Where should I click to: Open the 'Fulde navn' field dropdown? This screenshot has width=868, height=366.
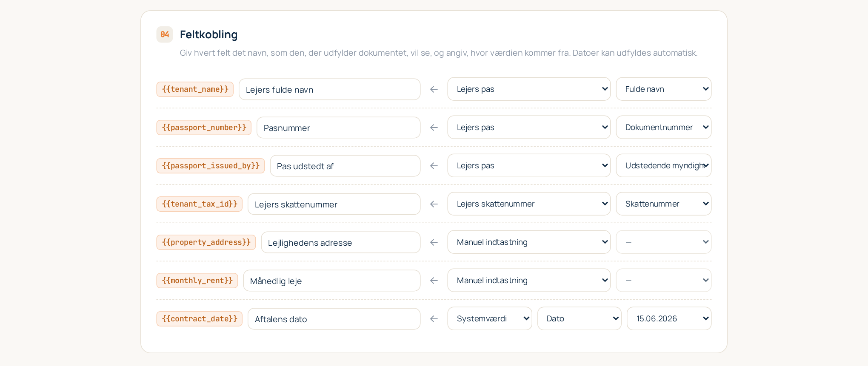(x=664, y=89)
